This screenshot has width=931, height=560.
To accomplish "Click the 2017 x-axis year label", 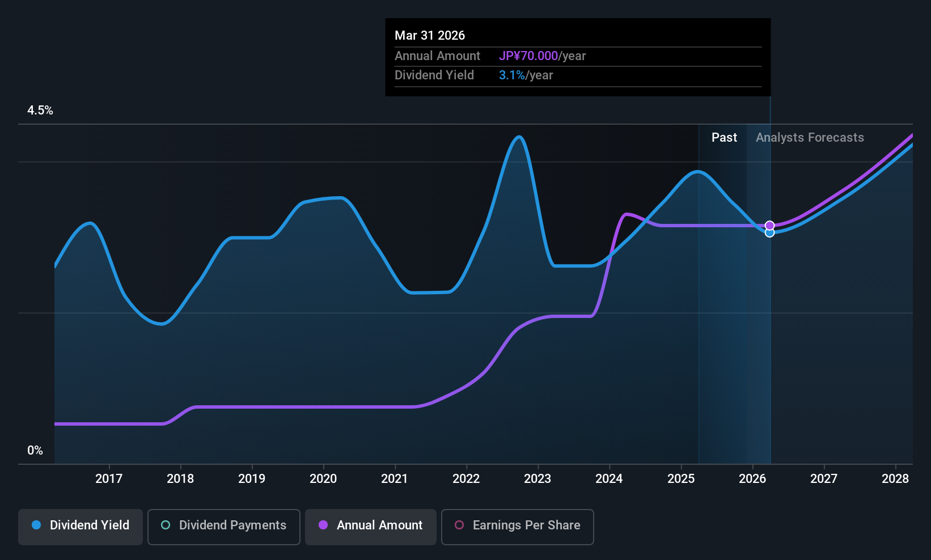I will pyautogui.click(x=109, y=479).
